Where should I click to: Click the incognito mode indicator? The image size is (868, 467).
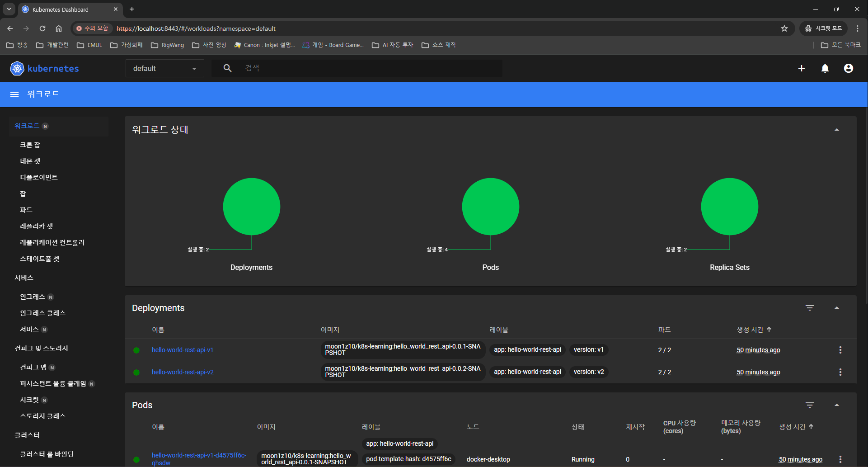[824, 28]
